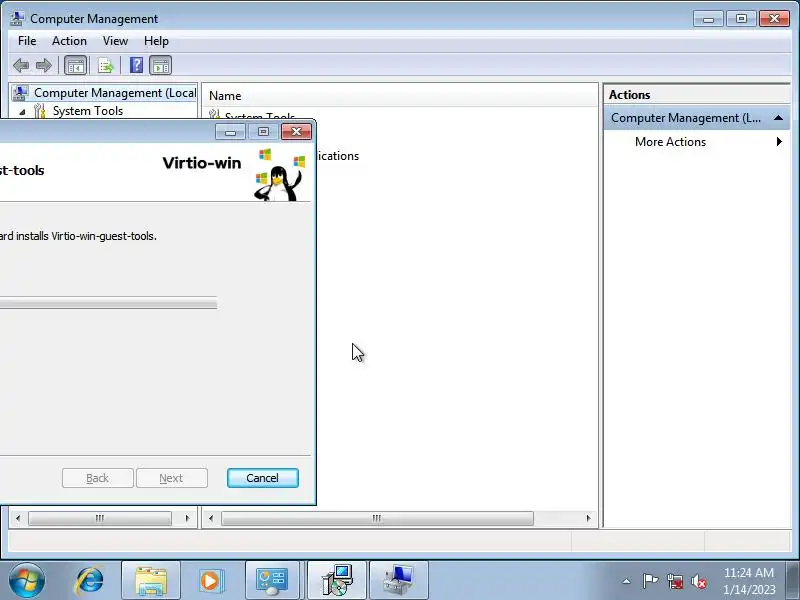
Task: Click right arrow of tree pane scrollbar
Action: pos(187,518)
